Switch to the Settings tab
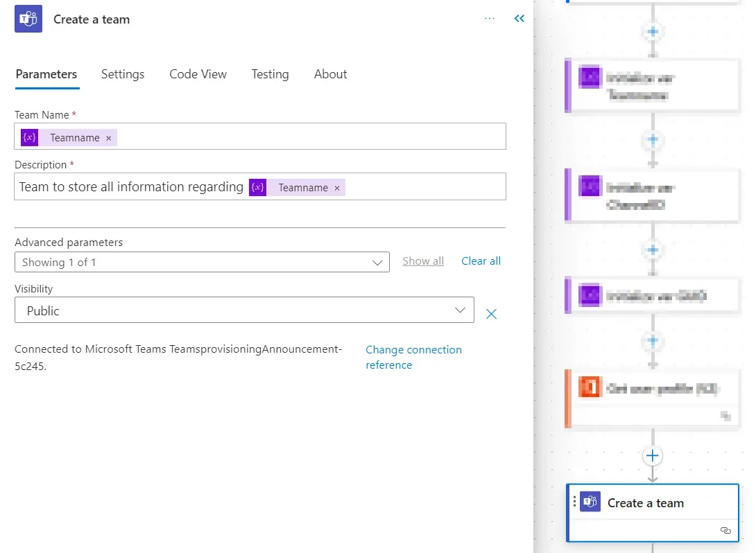 point(123,74)
